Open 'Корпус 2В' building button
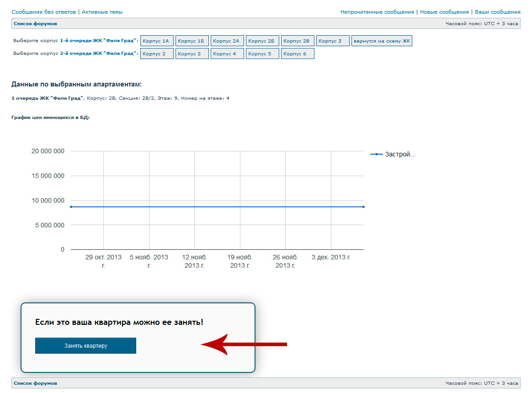This screenshot has height=393, width=532. coord(297,41)
